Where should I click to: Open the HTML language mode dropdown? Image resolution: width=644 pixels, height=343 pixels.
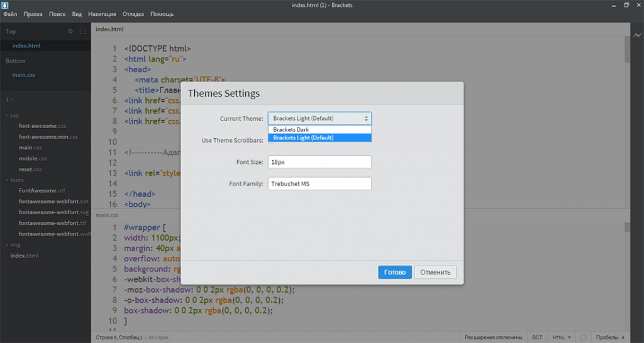point(562,338)
